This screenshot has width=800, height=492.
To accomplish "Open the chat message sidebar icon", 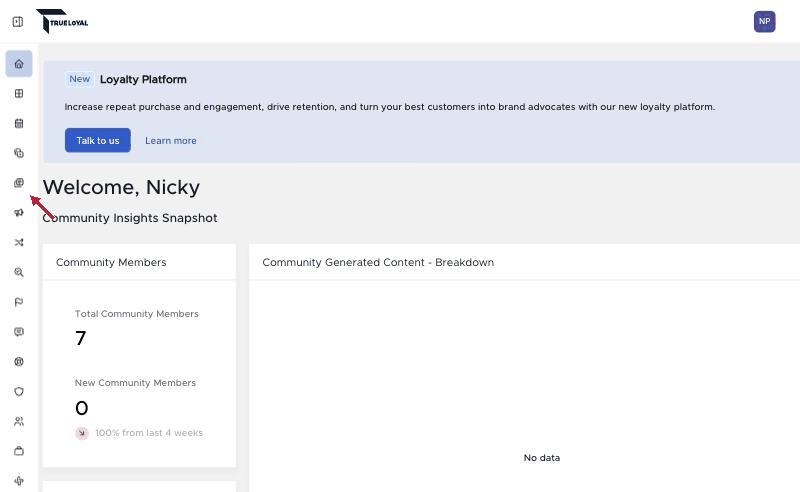I will [19, 332].
